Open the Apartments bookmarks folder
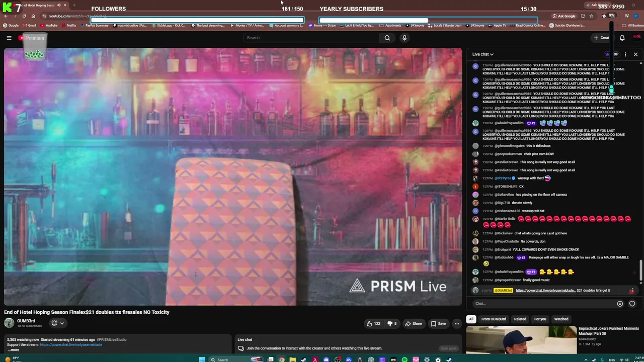This screenshot has height=362, width=644. point(390,25)
